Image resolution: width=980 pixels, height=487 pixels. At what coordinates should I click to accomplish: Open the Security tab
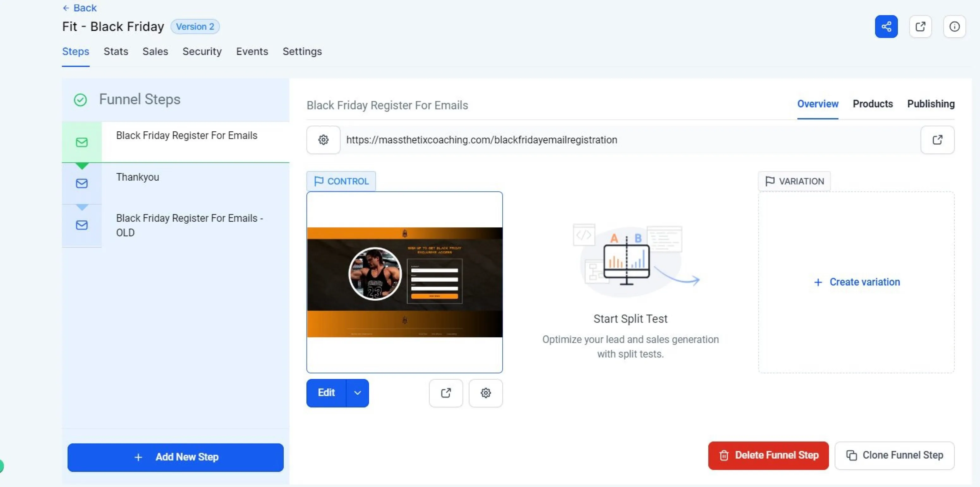tap(202, 51)
